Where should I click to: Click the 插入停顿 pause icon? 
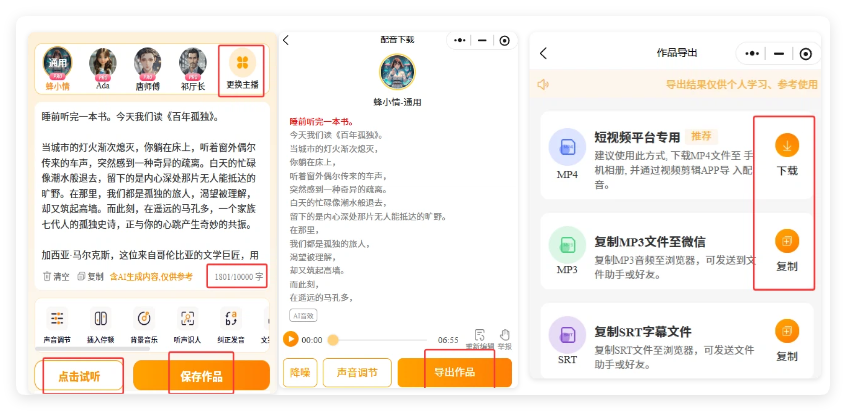click(x=101, y=319)
